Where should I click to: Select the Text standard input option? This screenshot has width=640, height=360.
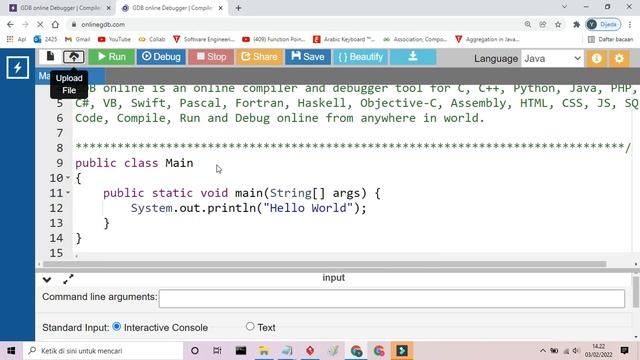(250, 326)
